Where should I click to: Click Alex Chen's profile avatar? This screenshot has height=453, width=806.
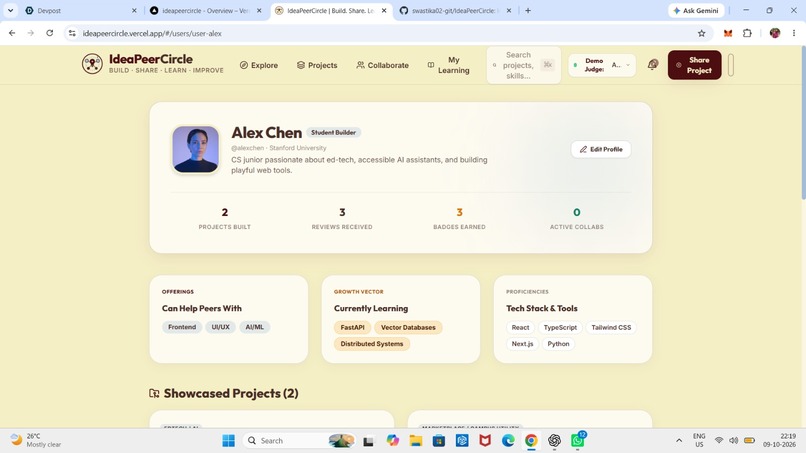(x=195, y=149)
